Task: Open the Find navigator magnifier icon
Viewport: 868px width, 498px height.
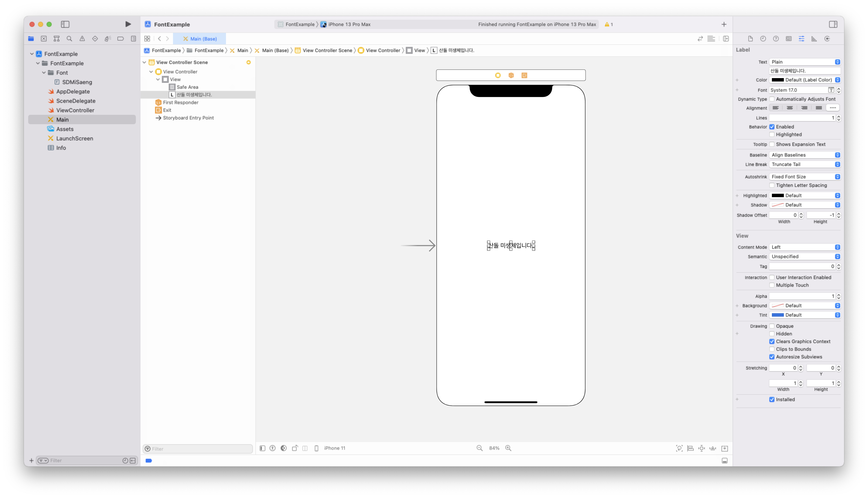Action: point(69,39)
